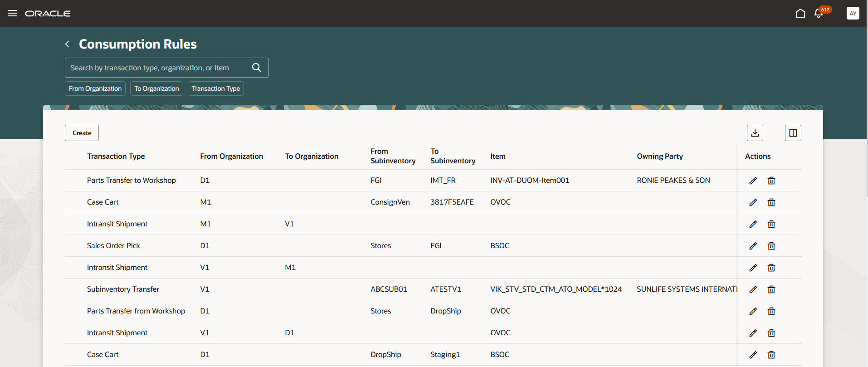Edit the Case Cart D1 rule
The height and width of the screenshot is (367, 868).
pos(753,355)
